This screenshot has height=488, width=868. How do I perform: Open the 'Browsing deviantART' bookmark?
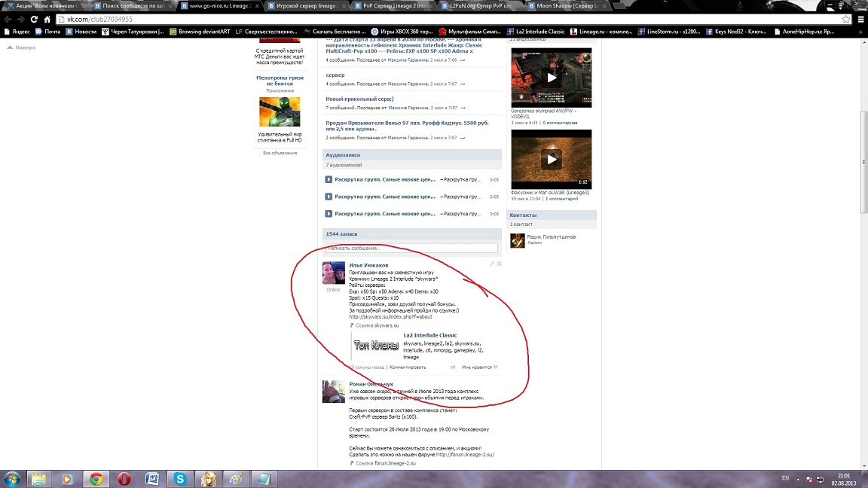199,32
